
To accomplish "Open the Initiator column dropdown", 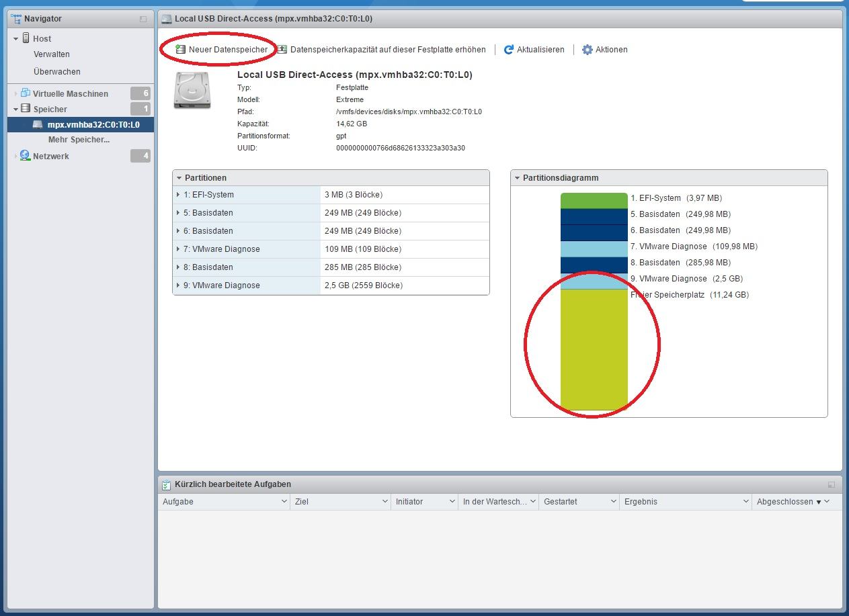I will 452,501.
